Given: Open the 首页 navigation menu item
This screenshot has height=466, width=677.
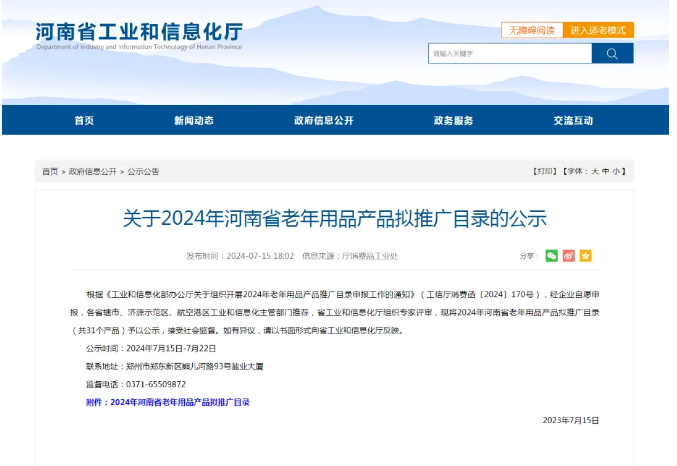Looking at the screenshot, I should tap(84, 120).
